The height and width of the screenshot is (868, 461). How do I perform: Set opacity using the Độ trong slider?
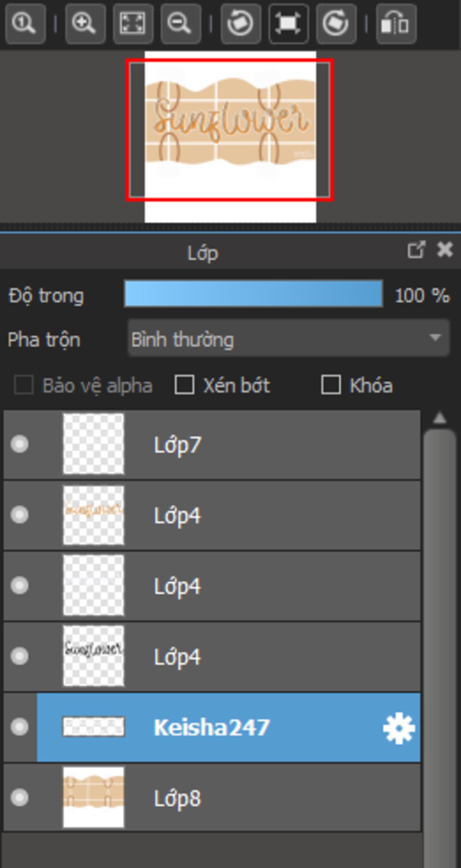click(x=253, y=294)
